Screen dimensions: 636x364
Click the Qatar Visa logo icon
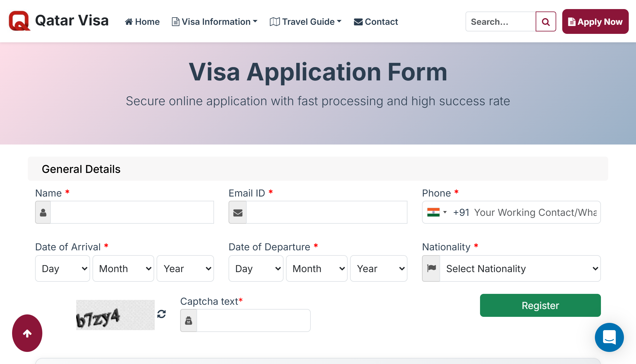[19, 21]
